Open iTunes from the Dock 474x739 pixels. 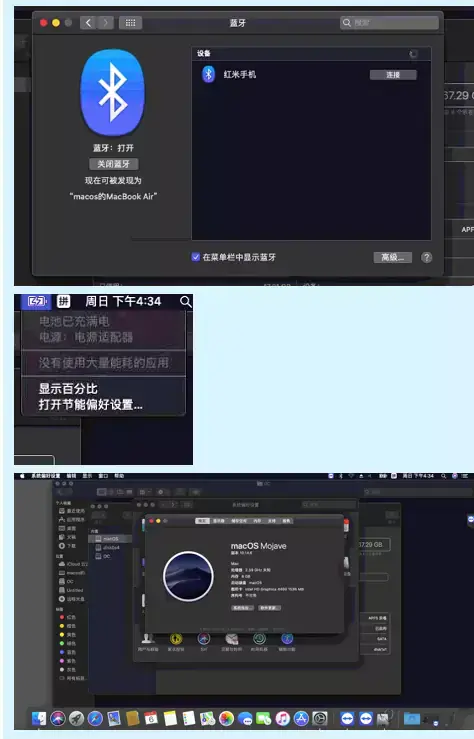click(x=282, y=718)
